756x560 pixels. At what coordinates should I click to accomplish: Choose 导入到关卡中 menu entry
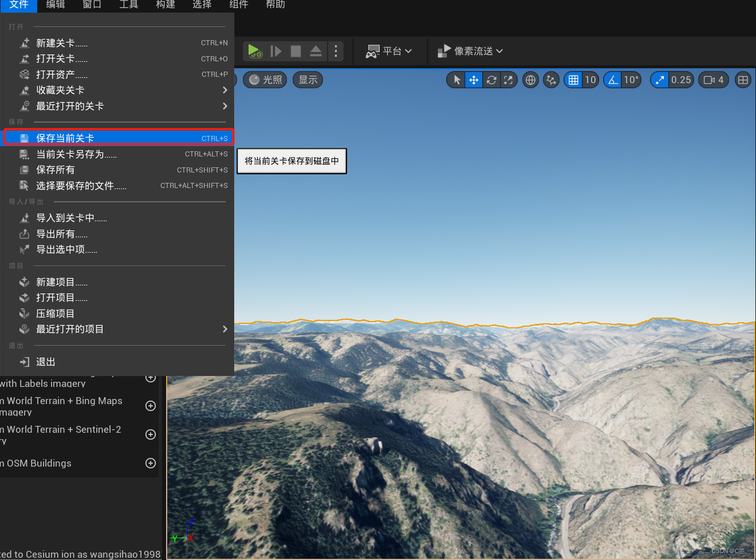[x=117, y=218]
